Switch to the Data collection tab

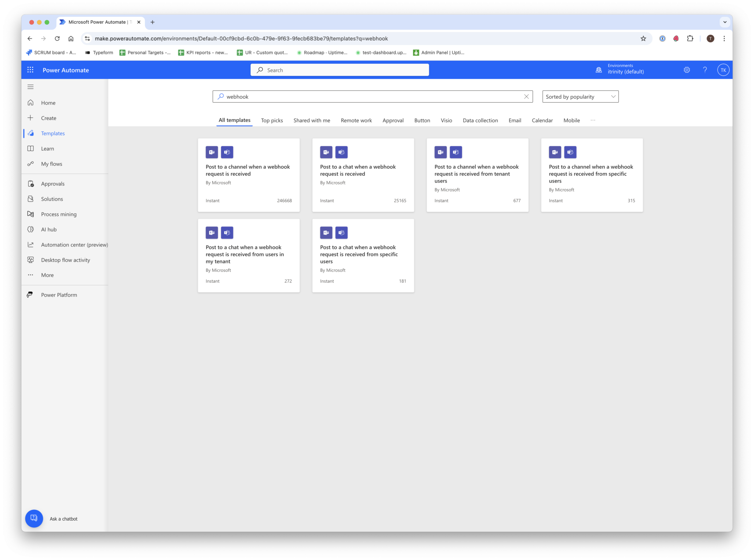(x=480, y=120)
